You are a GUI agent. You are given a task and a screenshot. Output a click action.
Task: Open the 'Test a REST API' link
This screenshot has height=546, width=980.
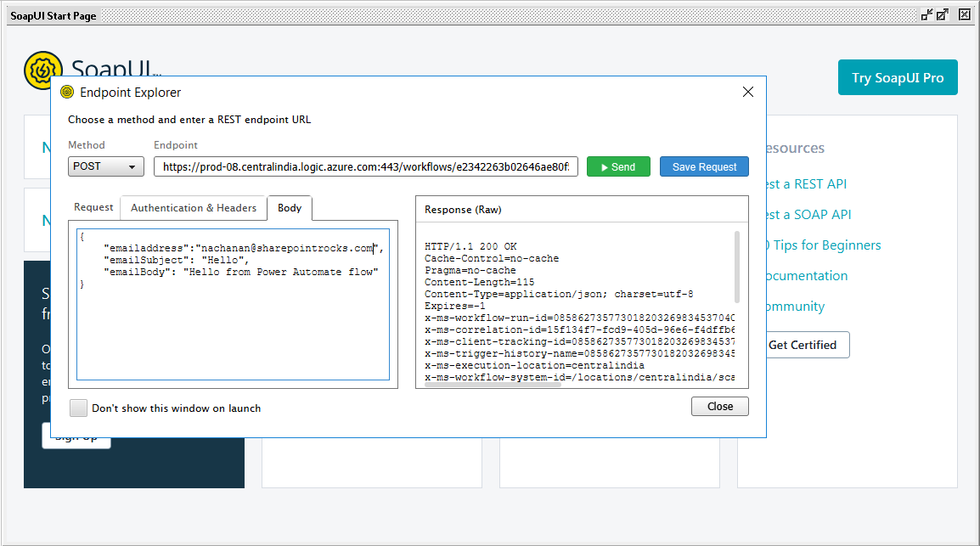point(806,184)
